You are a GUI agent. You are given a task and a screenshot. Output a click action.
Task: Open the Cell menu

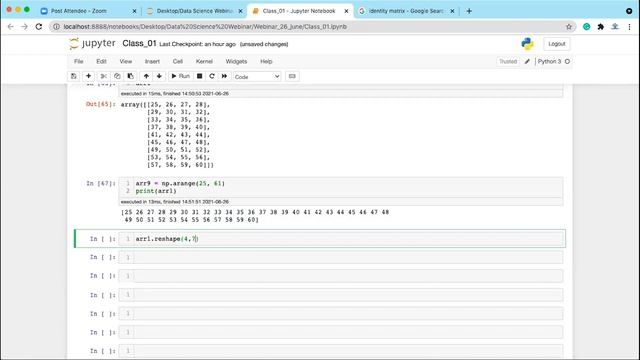(178, 62)
